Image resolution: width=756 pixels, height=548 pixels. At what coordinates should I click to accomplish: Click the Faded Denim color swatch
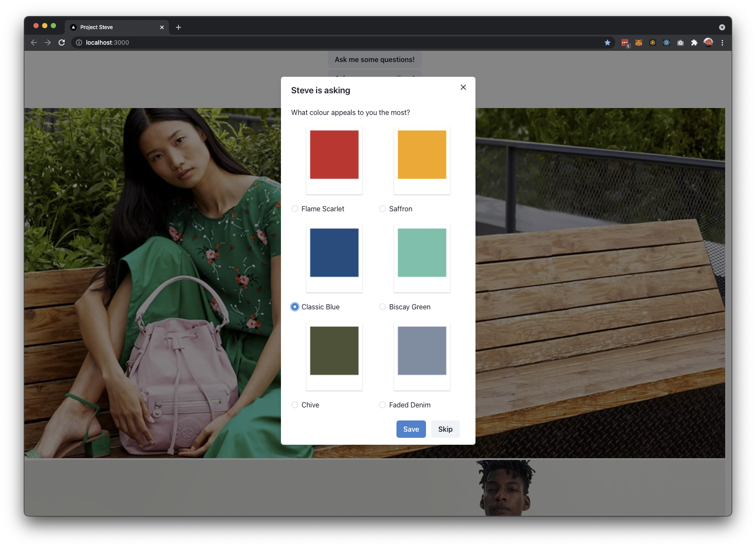(422, 351)
